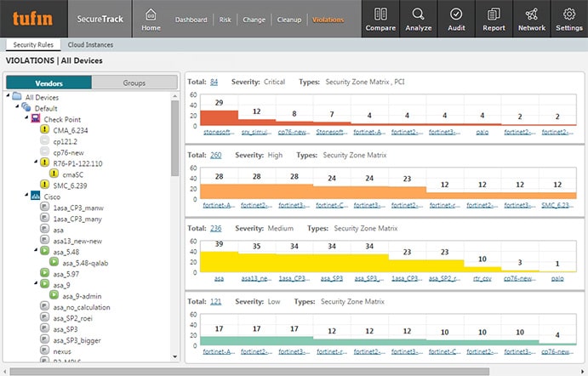The height and width of the screenshot is (376, 588).
Task: Open the srx_simul device link in Critical chart
Action: pyautogui.click(x=256, y=132)
